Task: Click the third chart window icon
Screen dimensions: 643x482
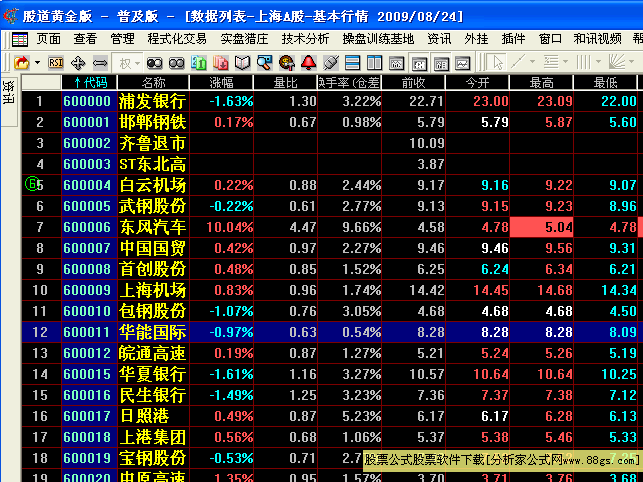Action: pos(441,63)
